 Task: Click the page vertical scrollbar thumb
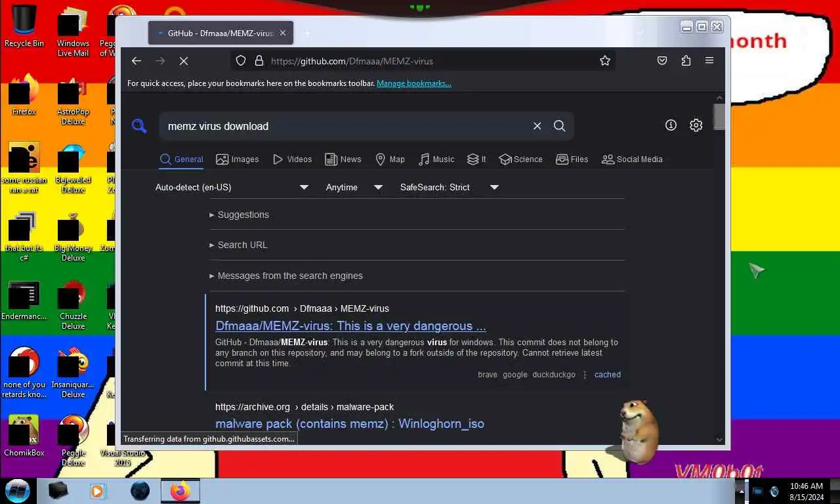click(x=719, y=117)
